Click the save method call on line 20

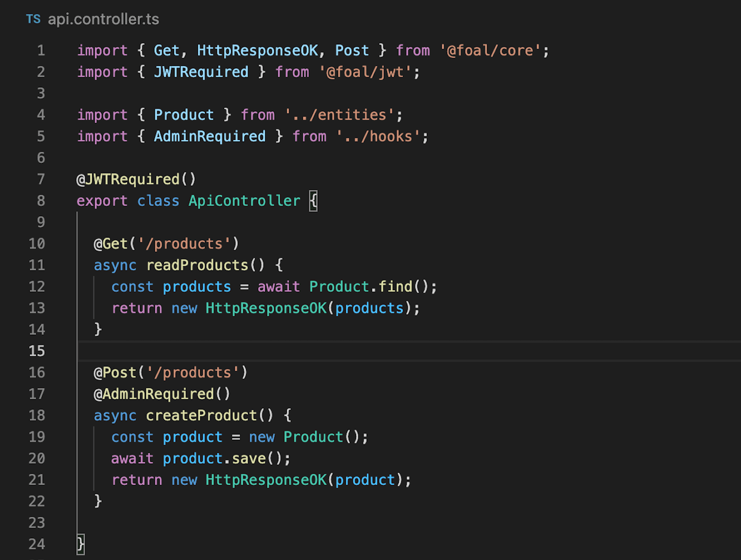pyautogui.click(x=249, y=458)
